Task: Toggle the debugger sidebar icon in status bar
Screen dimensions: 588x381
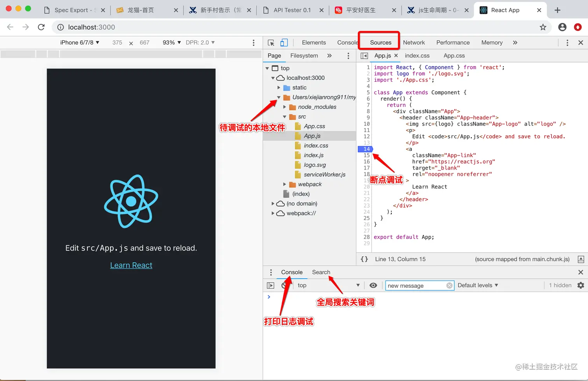Action: coord(581,259)
